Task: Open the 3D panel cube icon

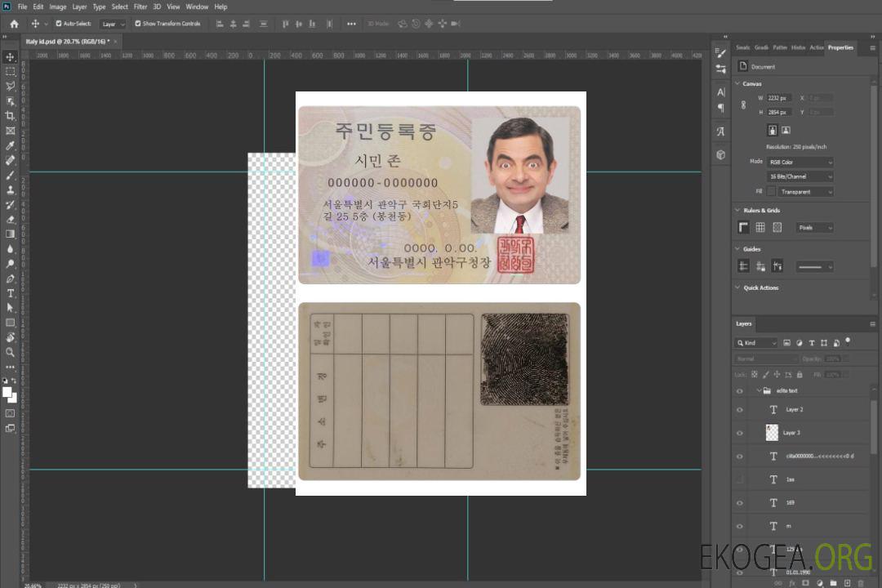Action: pyautogui.click(x=720, y=154)
